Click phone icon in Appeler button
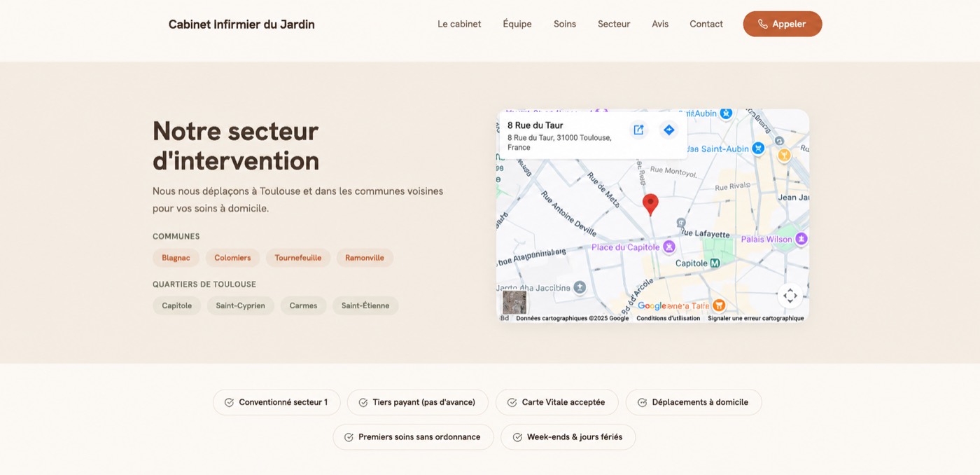The height and width of the screenshot is (475, 980). [763, 24]
